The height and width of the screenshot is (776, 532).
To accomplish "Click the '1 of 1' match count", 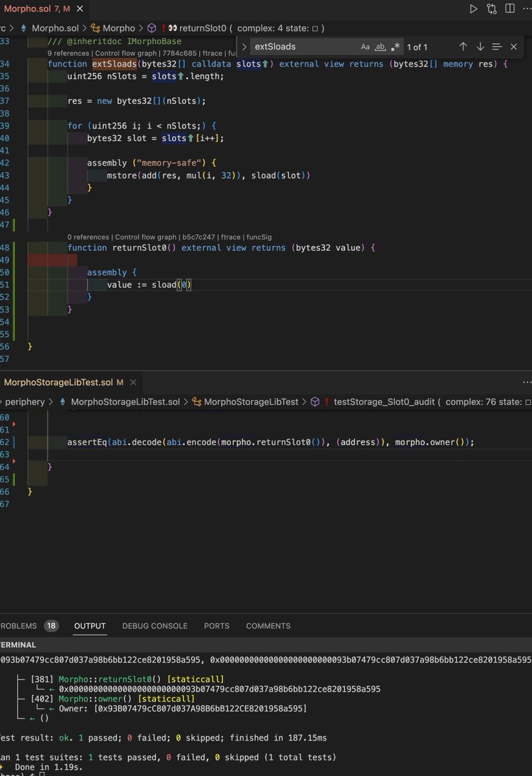I will pyautogui.click(x=417, y=47).
